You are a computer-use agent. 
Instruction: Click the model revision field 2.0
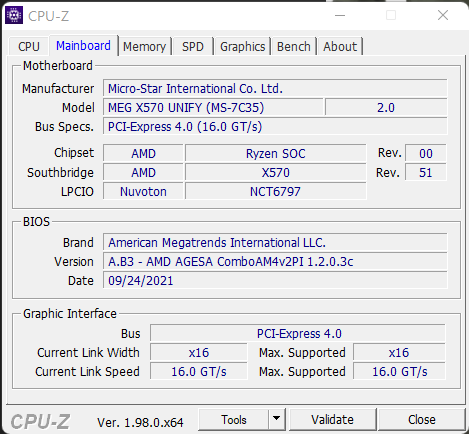(x=386, y=108)
